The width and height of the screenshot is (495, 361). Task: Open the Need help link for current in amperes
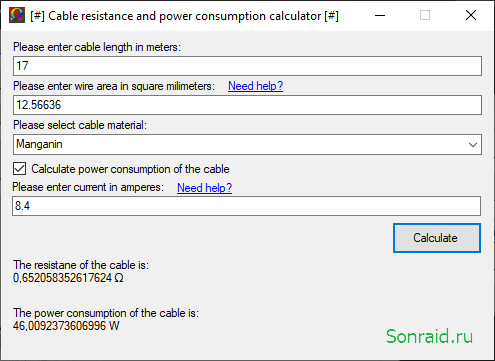[204, 188]
